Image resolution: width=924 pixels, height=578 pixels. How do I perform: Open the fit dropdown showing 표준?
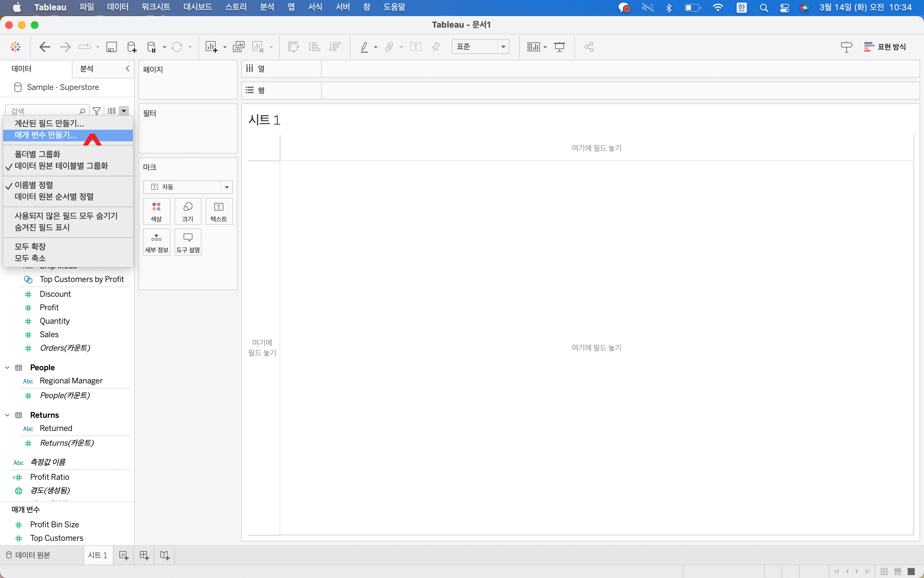480,47
